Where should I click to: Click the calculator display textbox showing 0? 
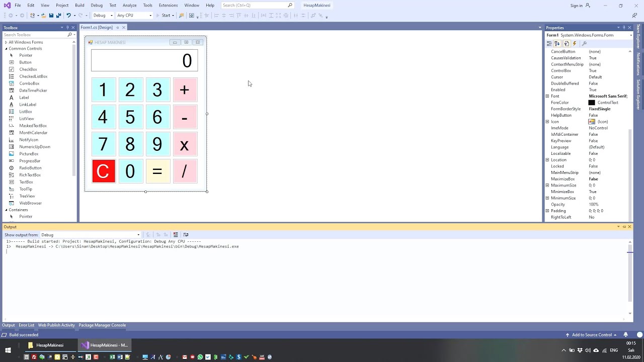(144, 61)
